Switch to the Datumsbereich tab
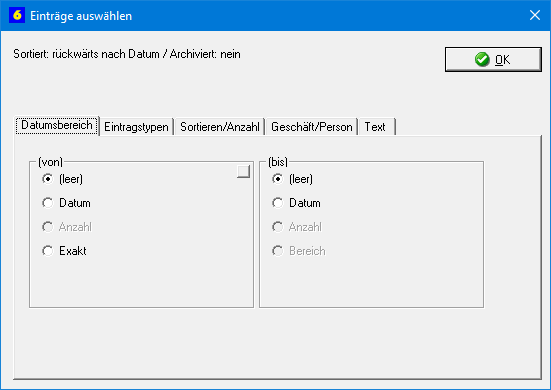Image resolution: width=551 pixels, height=390 pixels. (x=57, y=125)
